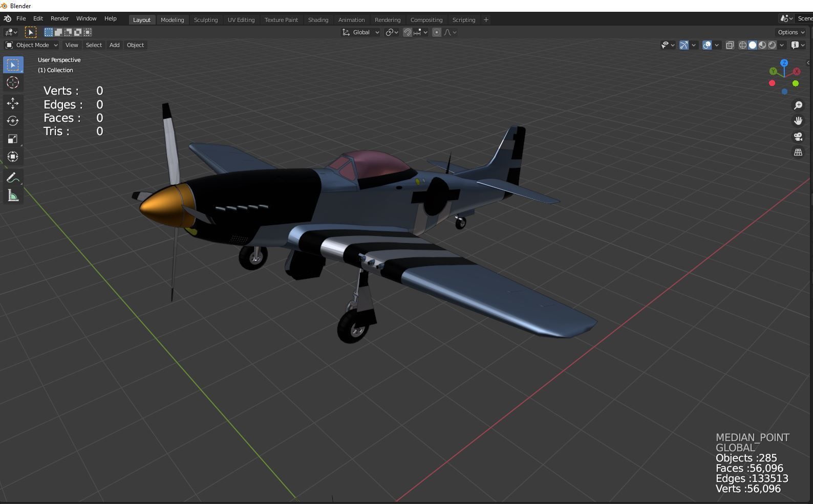The height and width of the screenshot is (504, 813).
Task: Toggle show overlays button
Action: pyautogui.click(x=707, y=45)
